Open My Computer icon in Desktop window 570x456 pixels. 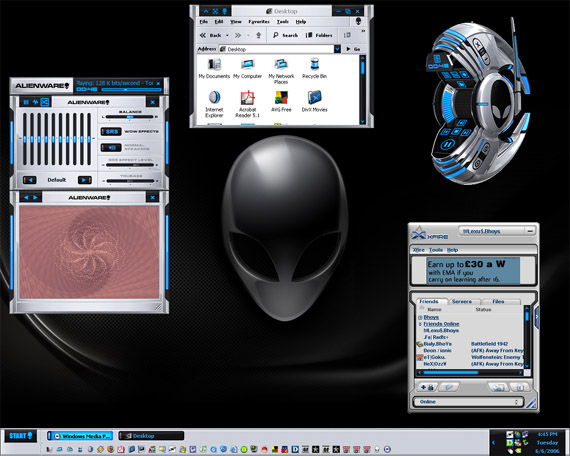coord(248,68)
